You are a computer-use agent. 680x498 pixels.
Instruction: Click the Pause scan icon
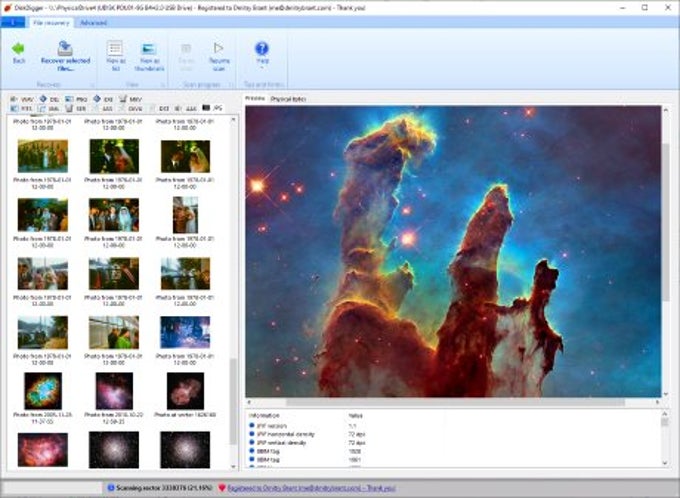[x=186, y=48]
